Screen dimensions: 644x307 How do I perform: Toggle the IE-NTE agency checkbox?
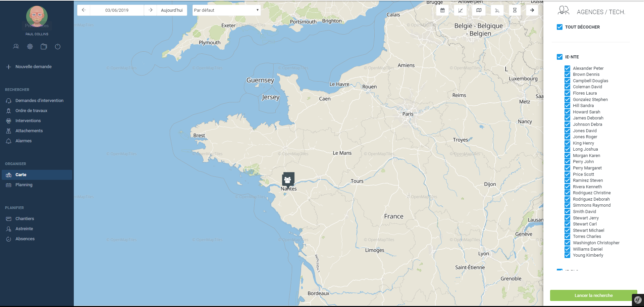559,57
